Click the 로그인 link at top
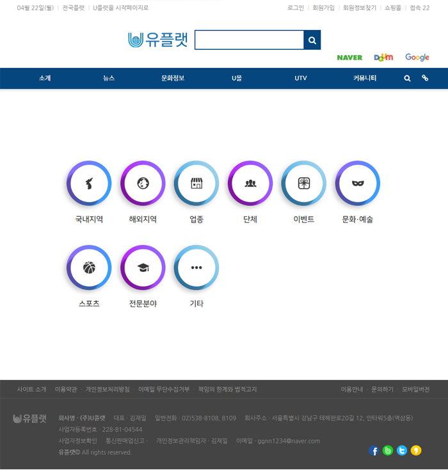The image size is (448, 476). tap(296, 8)
